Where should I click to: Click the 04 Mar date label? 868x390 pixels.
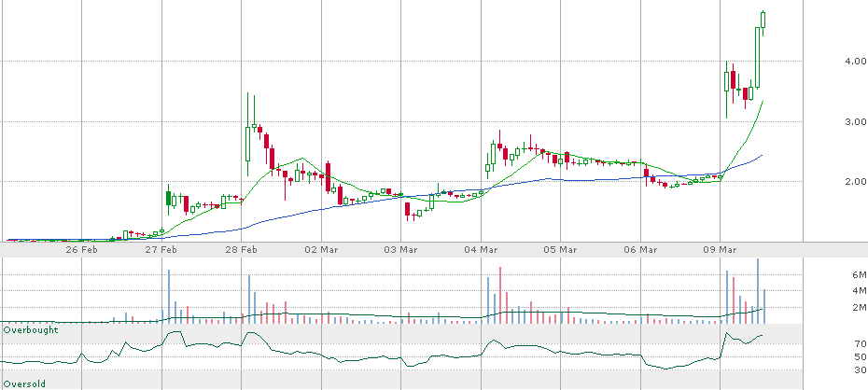click(x=481, y=249)
